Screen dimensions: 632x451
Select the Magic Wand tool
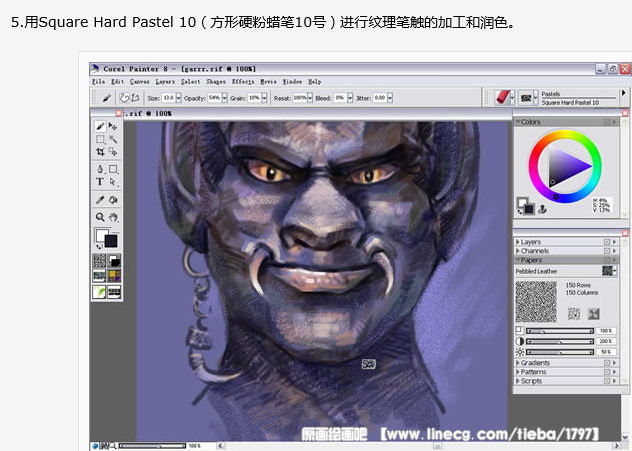click(113, 139)
